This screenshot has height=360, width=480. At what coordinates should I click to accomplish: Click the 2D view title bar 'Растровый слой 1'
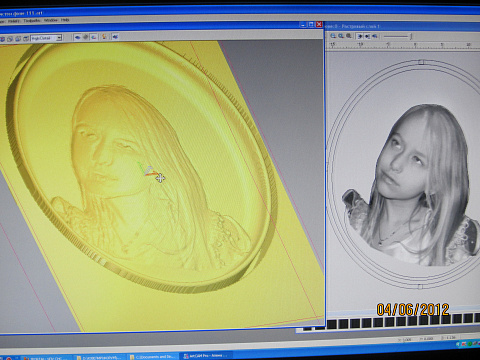(x=402, y=26)
